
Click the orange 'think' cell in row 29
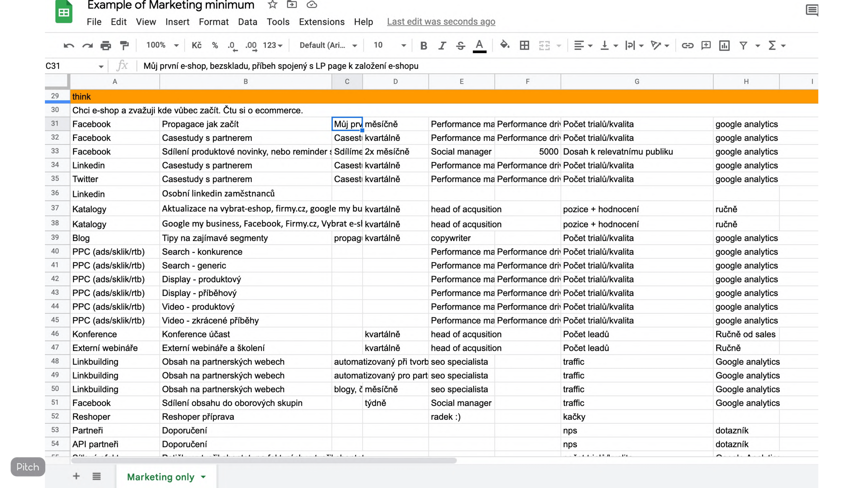115,97
